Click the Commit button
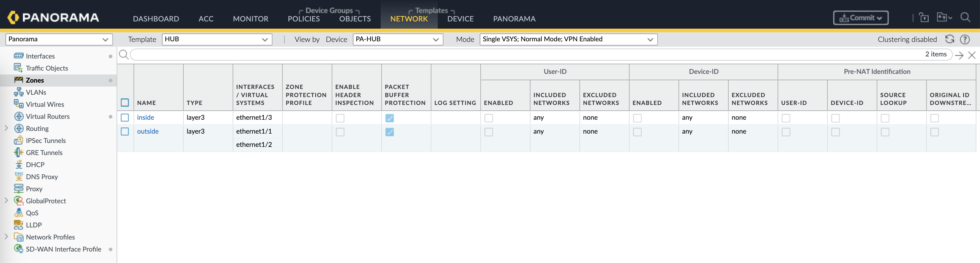This screenshot has width=980, height=263. pos(861,18)
